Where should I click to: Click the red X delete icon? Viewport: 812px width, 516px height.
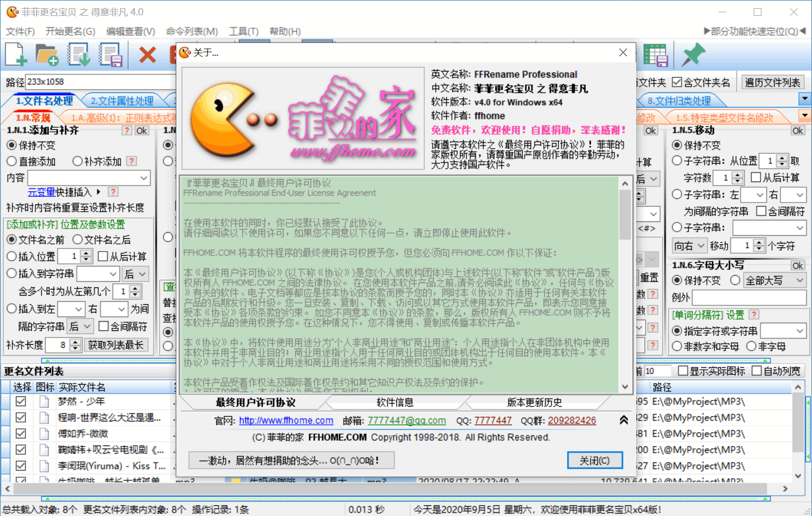(x=148, y=54)
